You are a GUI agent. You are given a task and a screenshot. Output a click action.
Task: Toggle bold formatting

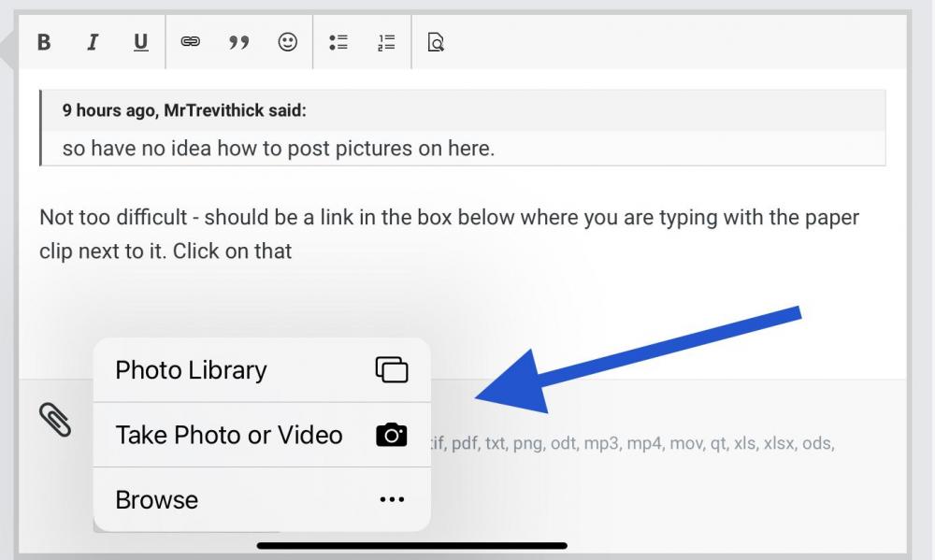(x=44, y=42)
